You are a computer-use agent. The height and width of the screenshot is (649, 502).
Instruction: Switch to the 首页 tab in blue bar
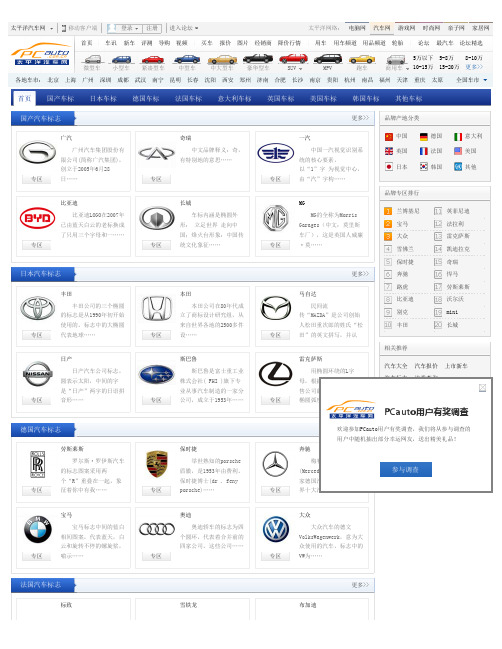24,99
